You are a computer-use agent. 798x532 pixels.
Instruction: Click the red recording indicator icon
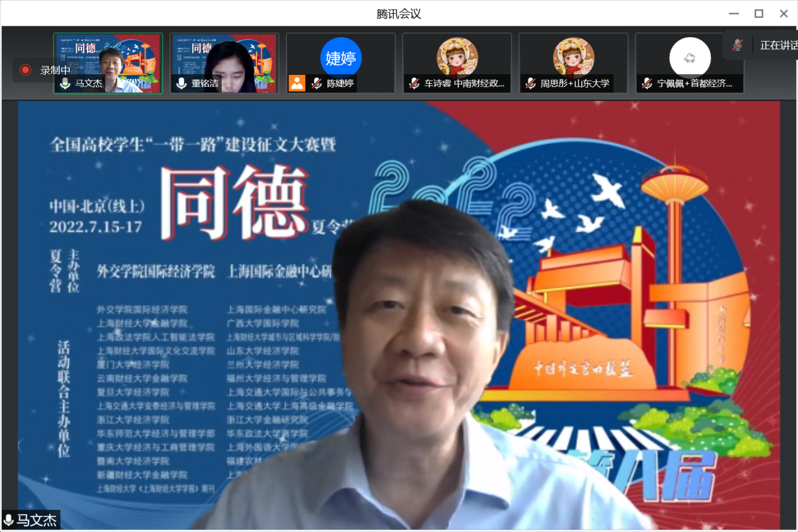[x=25, y=70]
